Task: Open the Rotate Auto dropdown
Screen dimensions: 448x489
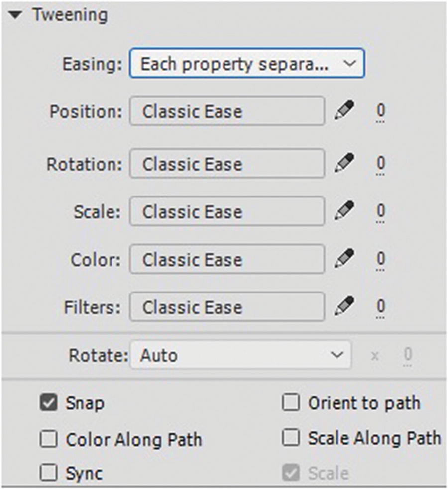Action: (x=241, y=355)
